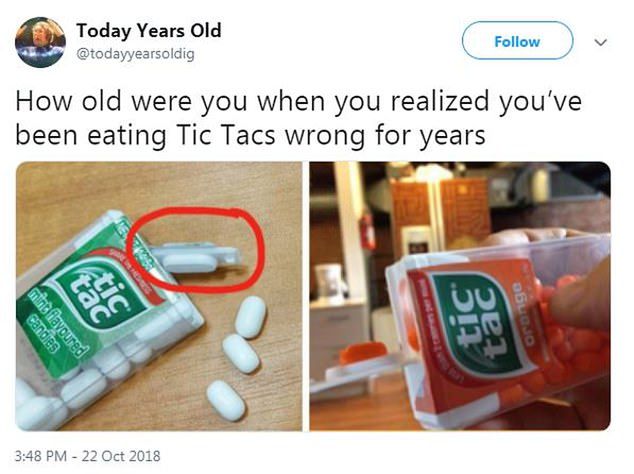Image resolution: width=634 pixels, height=474 pixels.
Task: Click the words "Tic Tacs" in the tweet
Action: [226, 135]
